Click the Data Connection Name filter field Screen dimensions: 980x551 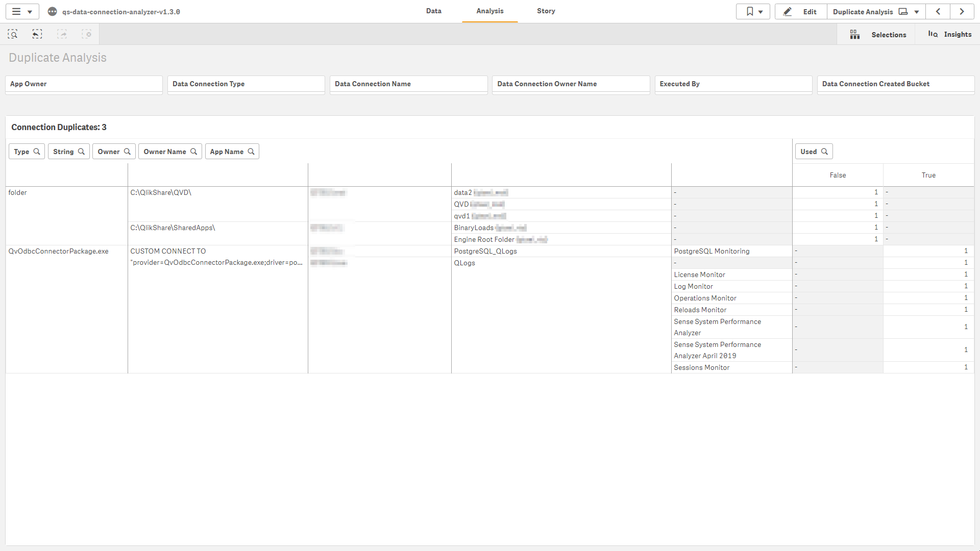(x=407, y=84)
